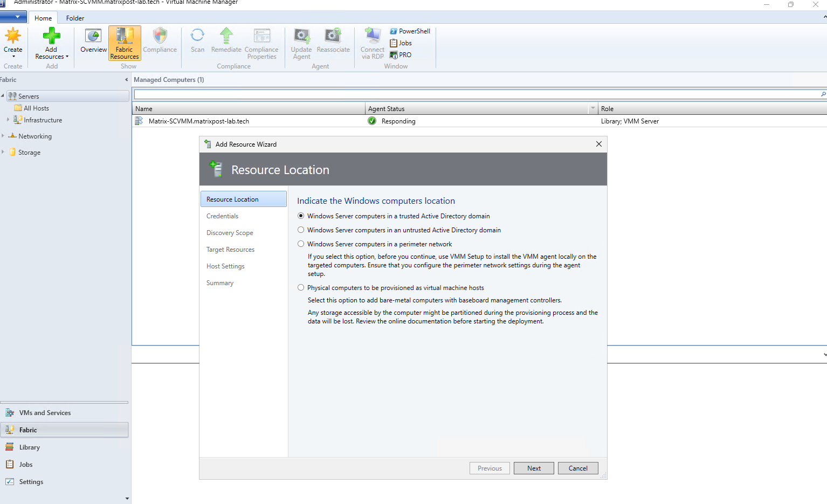The image size is (827, 504).
Task: Switch to the Home ribbon tab
Action: pos(43,18)
